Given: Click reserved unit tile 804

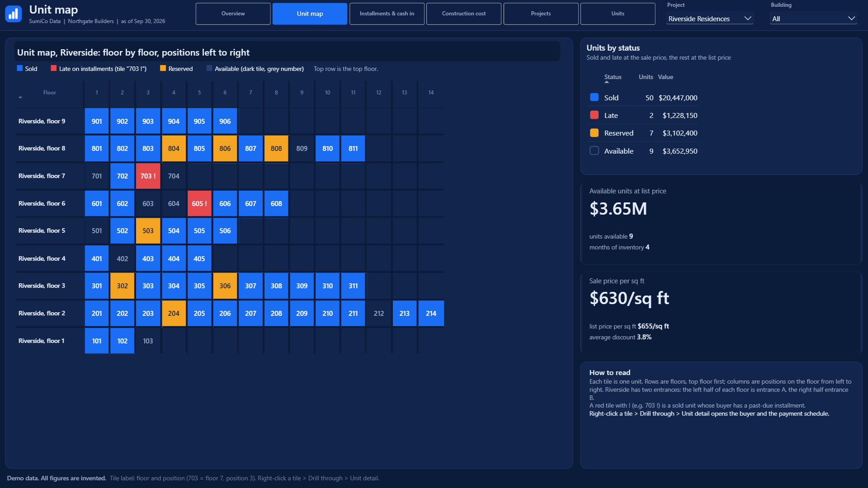Looking at the screenshot, I should (x=174, y=149).
